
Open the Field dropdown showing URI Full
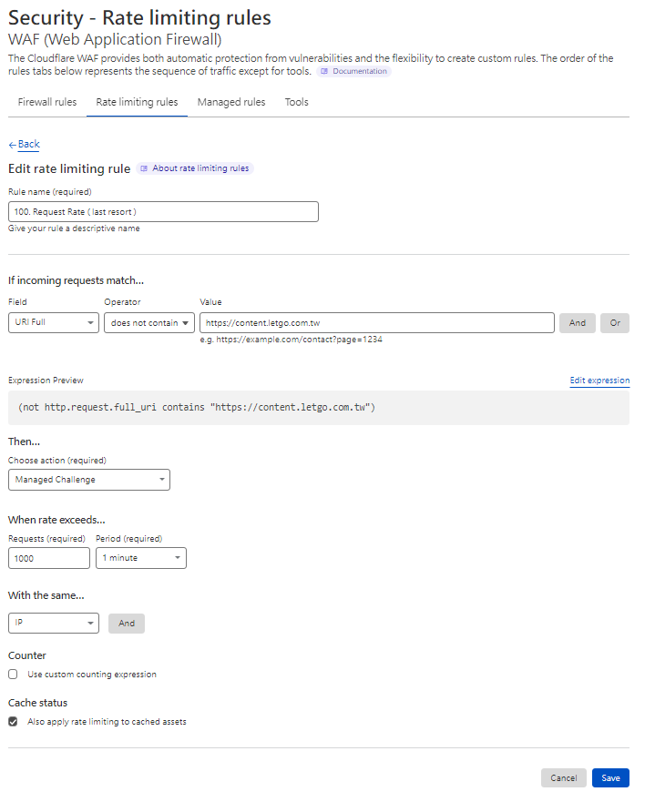(x=54, y=322)
